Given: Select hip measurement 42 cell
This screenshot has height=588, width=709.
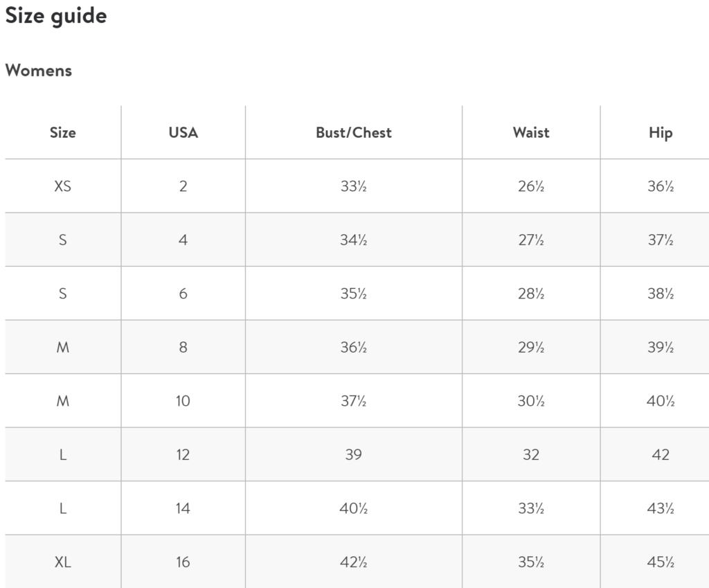Looking at the screenshot, I should [661, 454].
